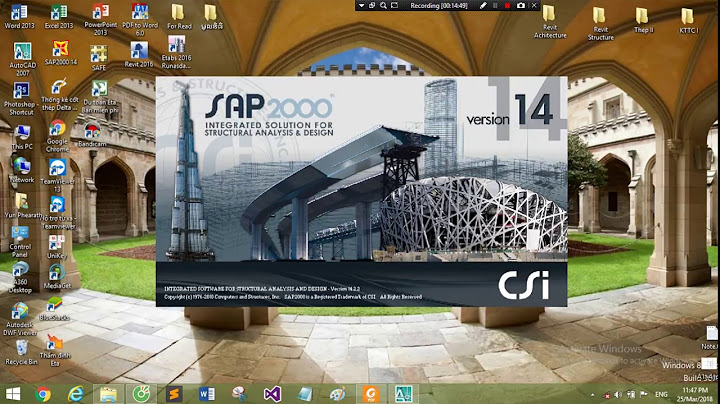The image size is (720, 404).
Task: Open the Windows Start button
Action: 13,394
